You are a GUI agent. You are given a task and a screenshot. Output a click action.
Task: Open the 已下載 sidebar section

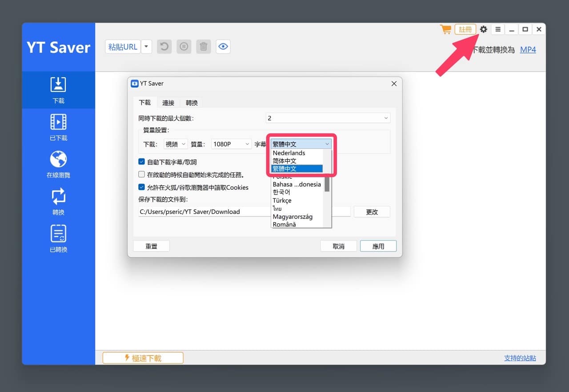[x=58, y=128]
